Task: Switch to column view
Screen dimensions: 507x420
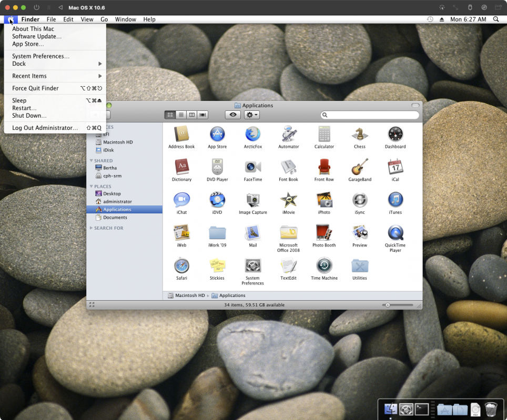Action: (192, 115)
